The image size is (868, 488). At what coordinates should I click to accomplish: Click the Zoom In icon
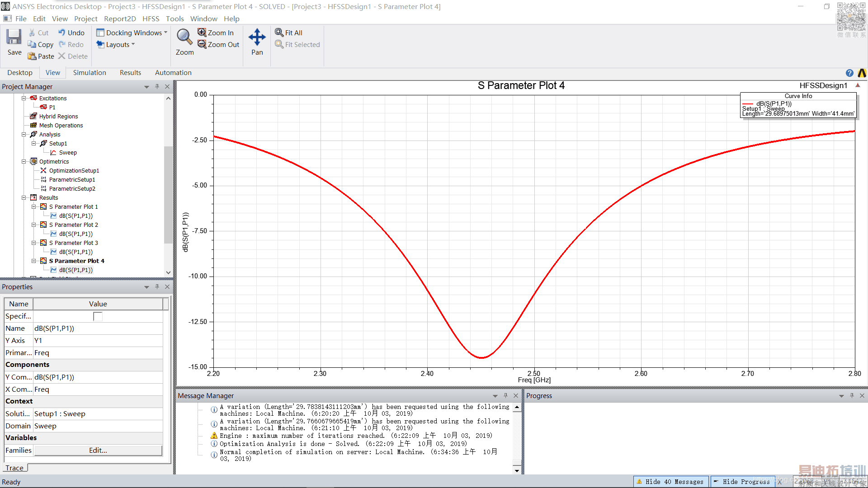point(202,33)
